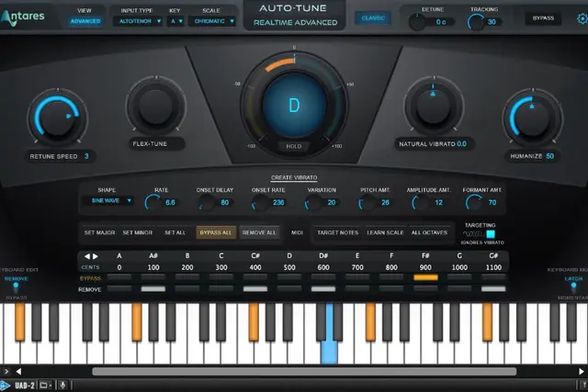Open the Scale Chromatic dropdown
The height and width of the screenshot is (392, 588).
(212, 21)
